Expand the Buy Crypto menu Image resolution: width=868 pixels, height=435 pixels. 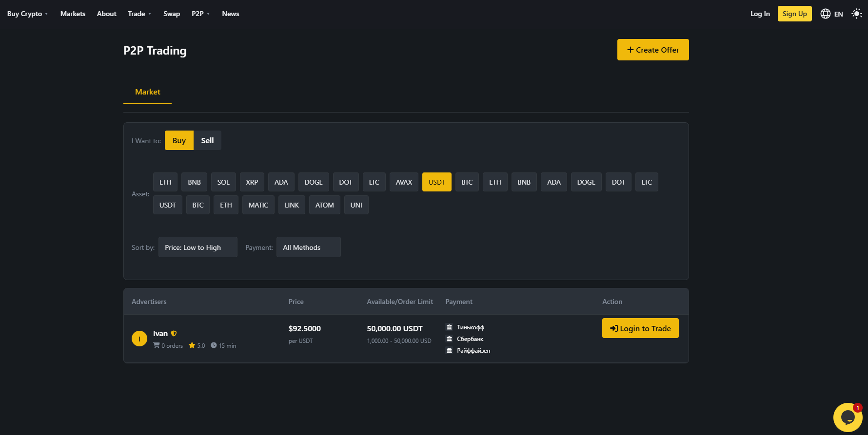click(x=27, y=14)
